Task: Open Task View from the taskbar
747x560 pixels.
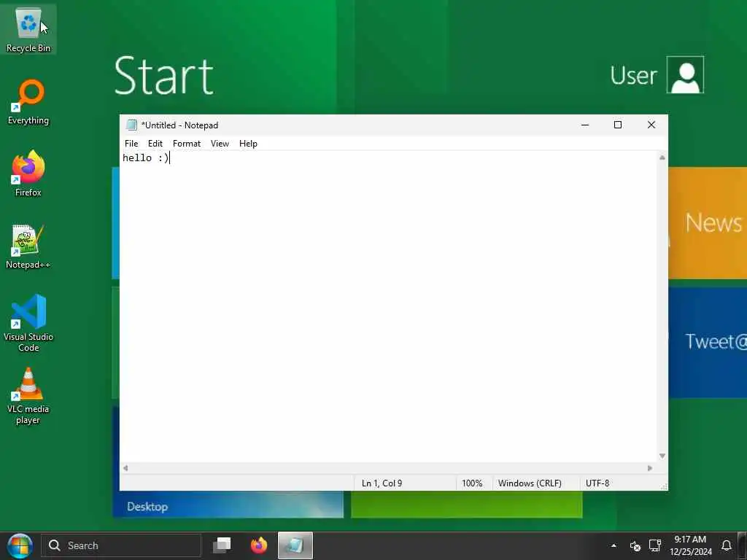Action: [x=222, y=545]
